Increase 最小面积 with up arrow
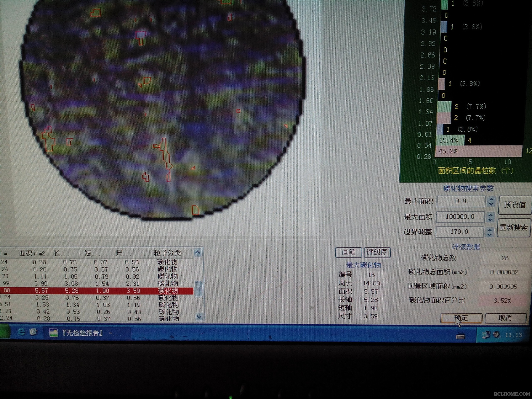Image resolution: width=532 pixels, height=399 pixels. coord(491,199)
